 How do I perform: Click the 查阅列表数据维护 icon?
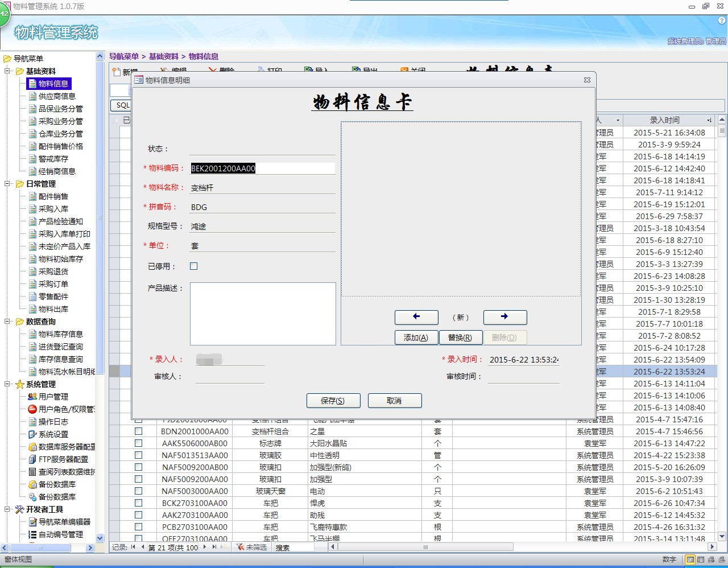point(32,472)
